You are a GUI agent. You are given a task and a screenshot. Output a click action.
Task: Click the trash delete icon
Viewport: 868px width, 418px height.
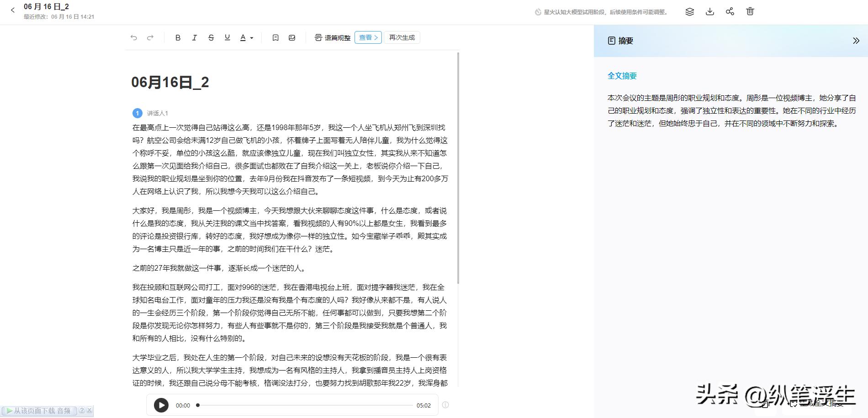pyautogui.click(x=750, y=12)
